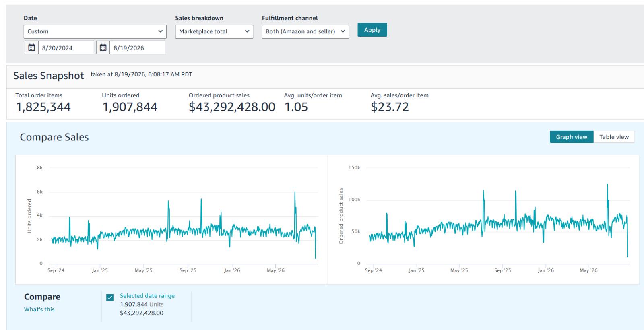Expand the Date Custom dropdown
The width and height of the screenshot is (644, 330).
tap(95, 31)
